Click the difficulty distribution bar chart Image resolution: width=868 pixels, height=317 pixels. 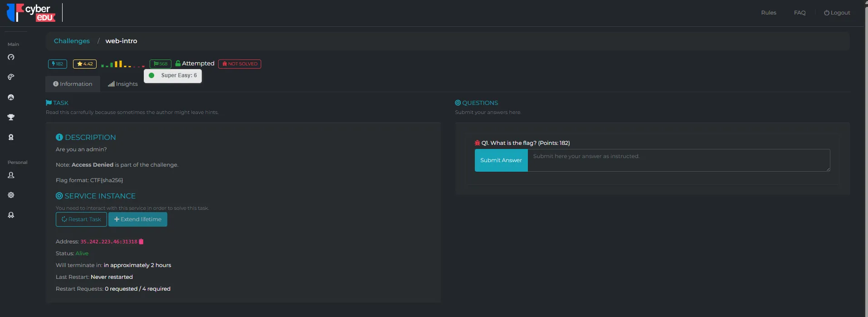pos(123,64)
